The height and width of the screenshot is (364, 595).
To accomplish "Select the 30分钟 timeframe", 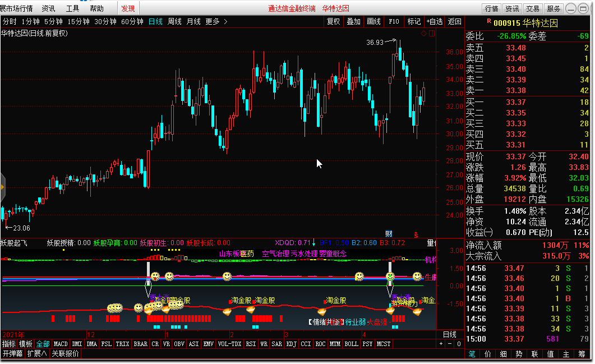I will (x=105, y=22).
